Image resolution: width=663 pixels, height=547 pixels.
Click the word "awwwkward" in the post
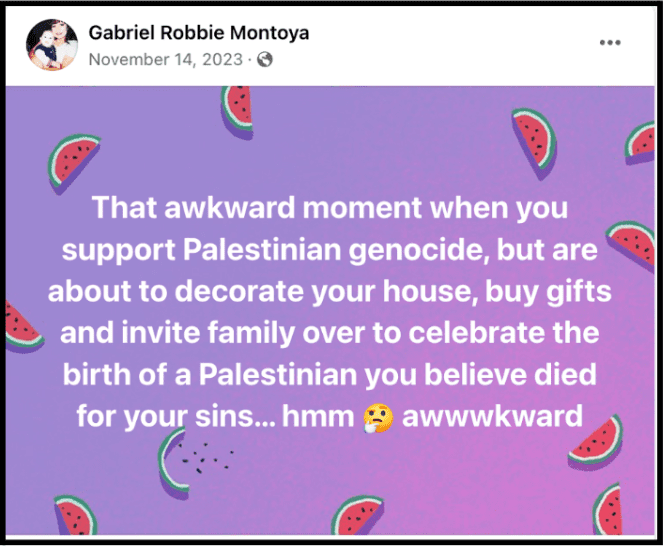point(491,415)
